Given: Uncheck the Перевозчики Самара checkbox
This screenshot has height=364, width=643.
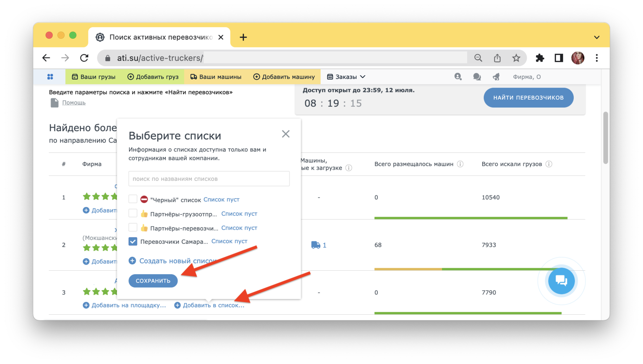Looking at the screenshot, I should 133,241.
